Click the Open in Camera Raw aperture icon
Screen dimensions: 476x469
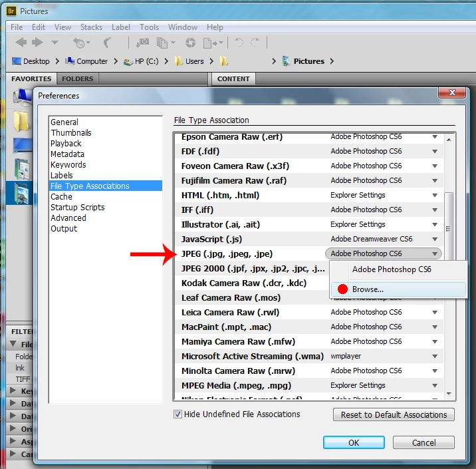191,43
